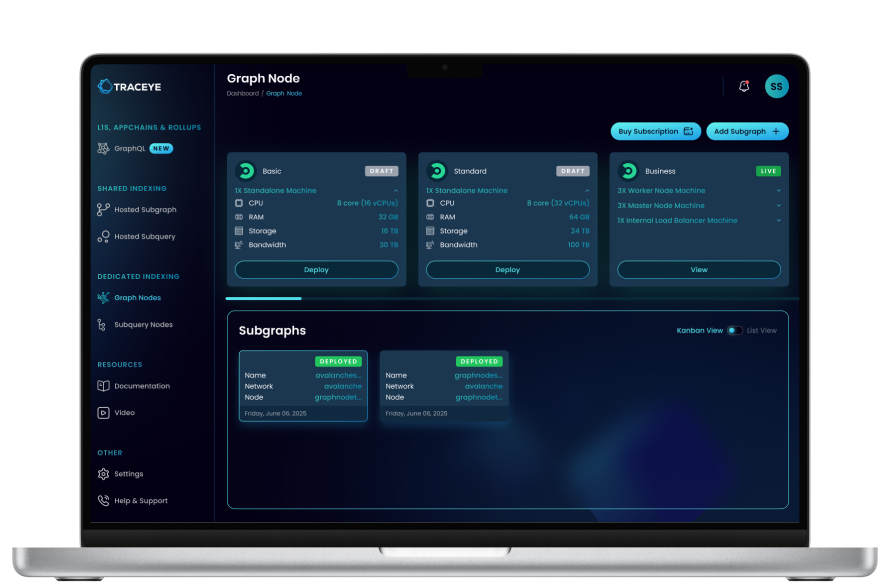The height and width of the screenshot is (587, 890).
Task: Click the Buy Subscription button
Action: pyautogui.click(x=655, y=131)
